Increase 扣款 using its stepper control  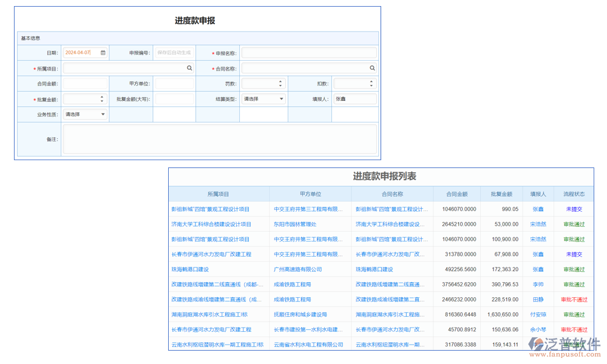[x=371, y=81]
